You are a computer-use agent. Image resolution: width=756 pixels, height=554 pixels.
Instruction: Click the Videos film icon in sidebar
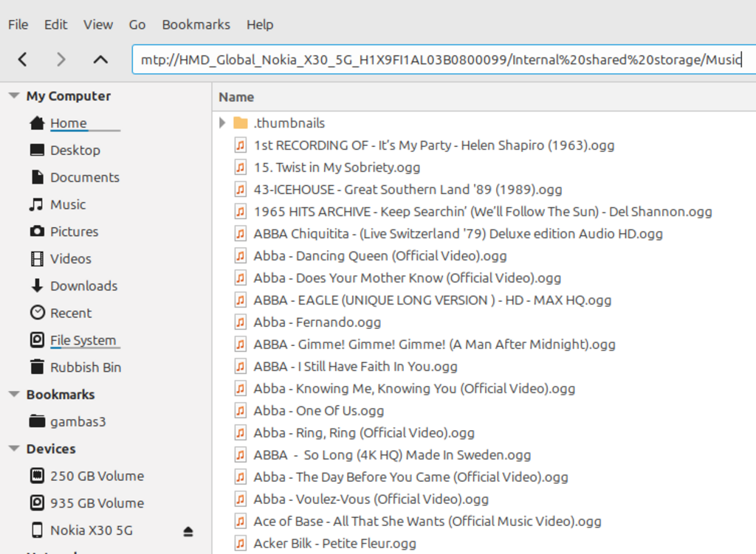point(37,259)
